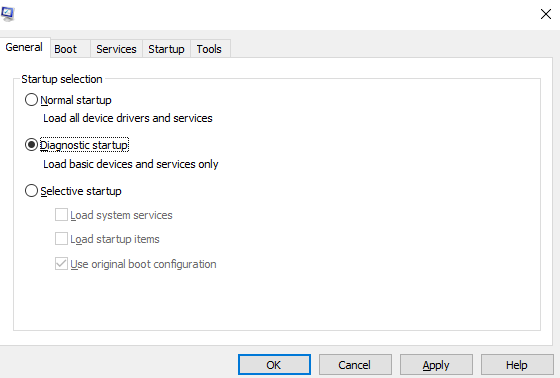Viewport: 560px width, 378px height.
Task: Check Load system services checkbox
Action: coord(61,215)
